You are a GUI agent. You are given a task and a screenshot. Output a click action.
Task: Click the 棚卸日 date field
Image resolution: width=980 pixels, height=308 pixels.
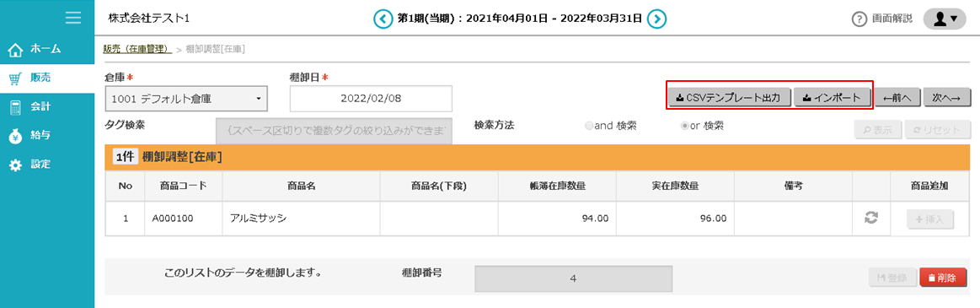[371, 99]
